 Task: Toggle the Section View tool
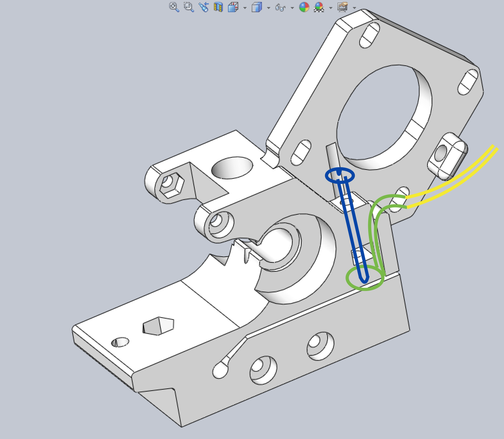coord(218,7)
